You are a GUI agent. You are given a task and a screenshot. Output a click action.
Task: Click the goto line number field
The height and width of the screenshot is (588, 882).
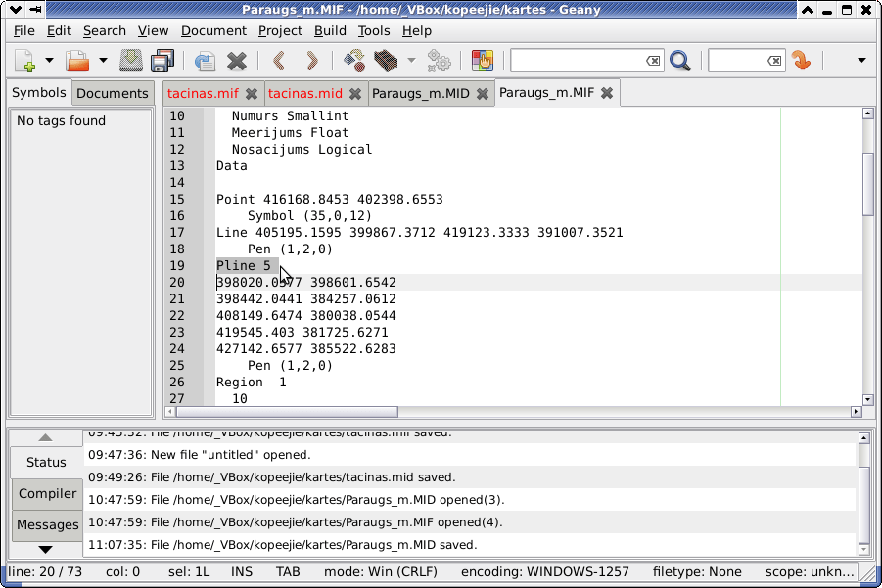coord(737,60)
